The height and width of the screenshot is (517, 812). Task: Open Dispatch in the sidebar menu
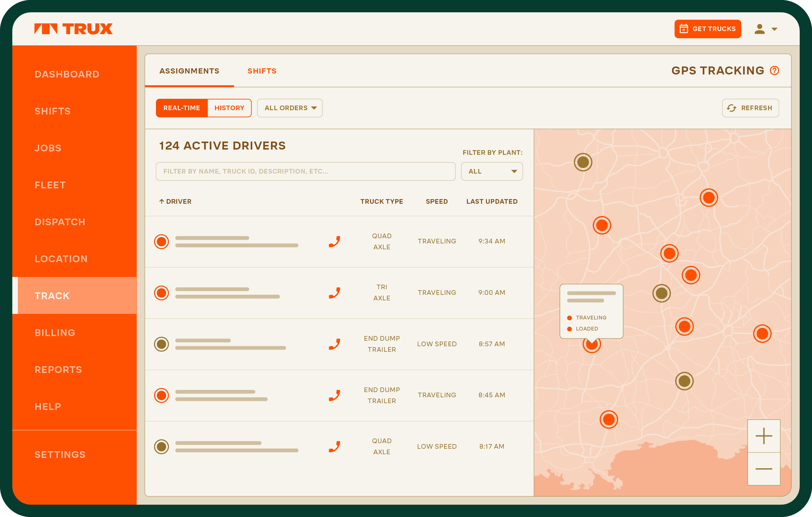[60, 222]
